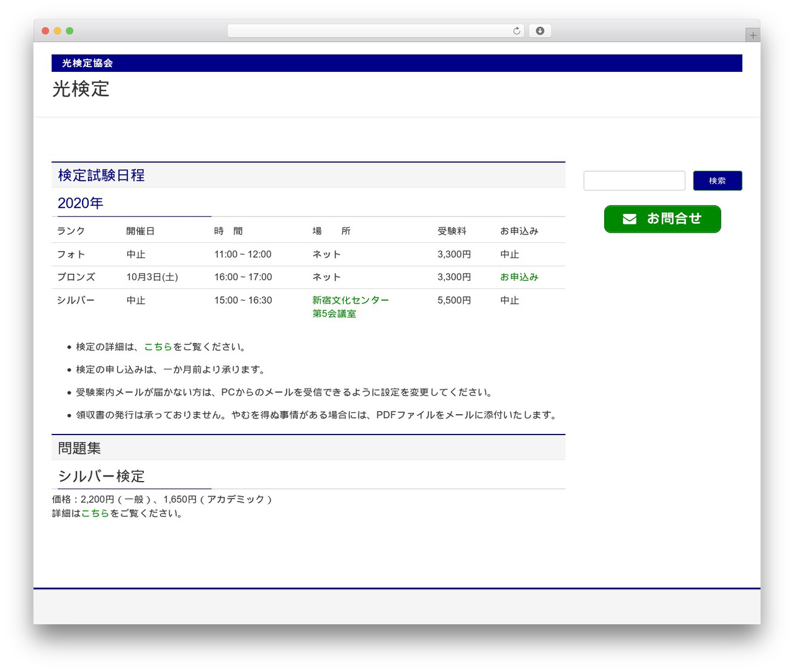Click the 価格：2,200円 price line

click(162, 499)
